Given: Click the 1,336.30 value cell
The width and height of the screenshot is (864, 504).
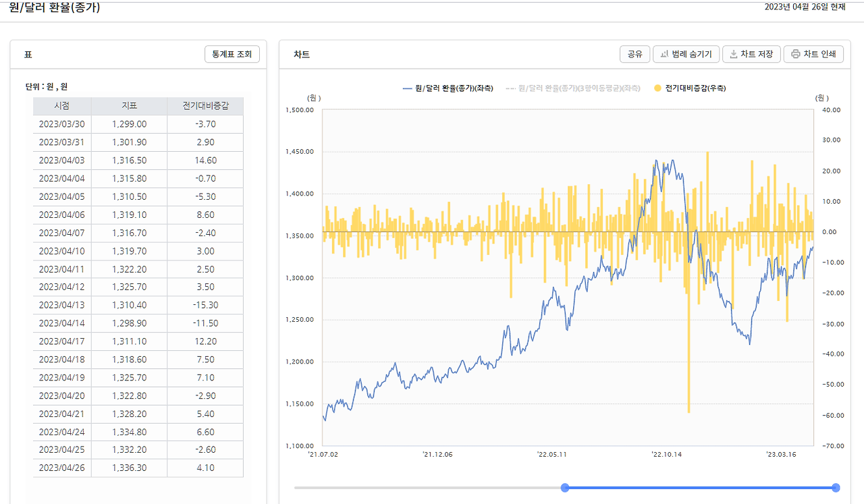Looking at the screenshot, I should coord(129,468).
